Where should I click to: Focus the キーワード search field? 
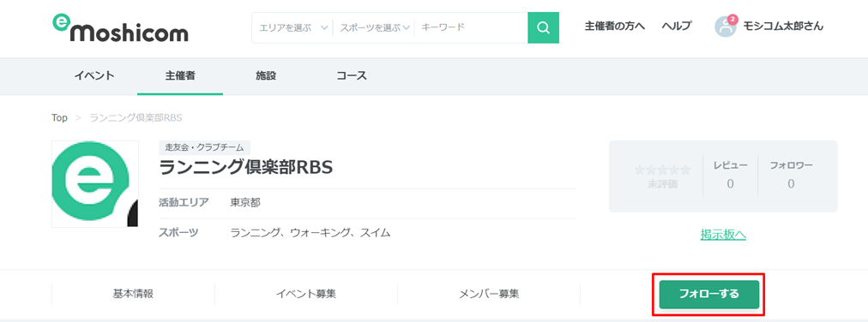471,27
